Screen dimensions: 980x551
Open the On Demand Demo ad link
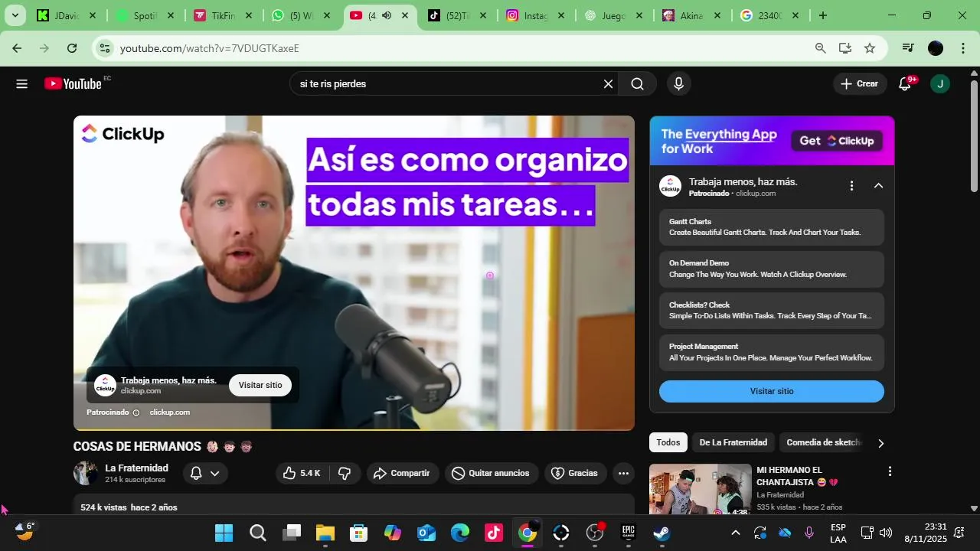tap(772, 269)
